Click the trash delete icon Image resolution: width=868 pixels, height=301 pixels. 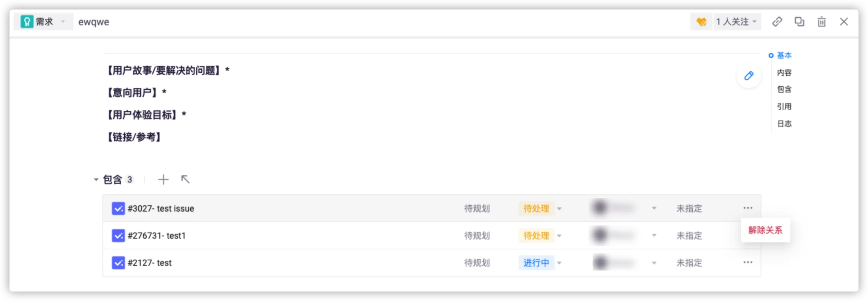point(821,22)
